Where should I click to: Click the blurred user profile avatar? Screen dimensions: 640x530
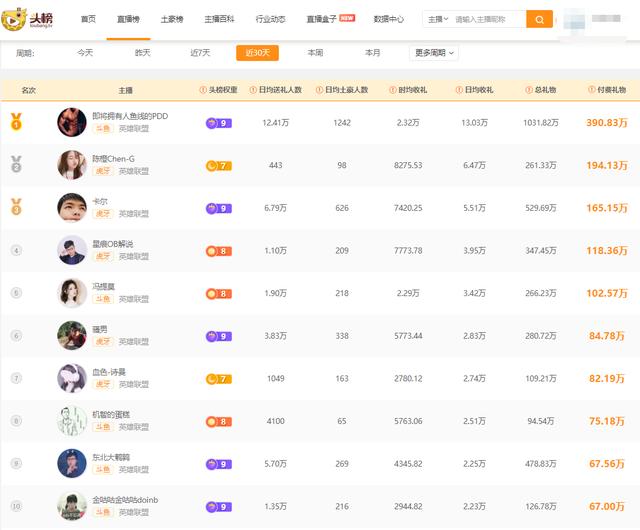(575, 20)
